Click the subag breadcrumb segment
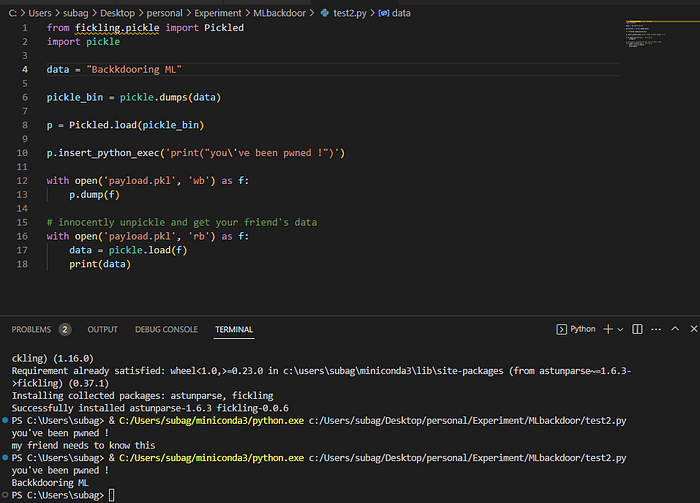This screenshot has width=700, height=503. click(x=75, y=13)
